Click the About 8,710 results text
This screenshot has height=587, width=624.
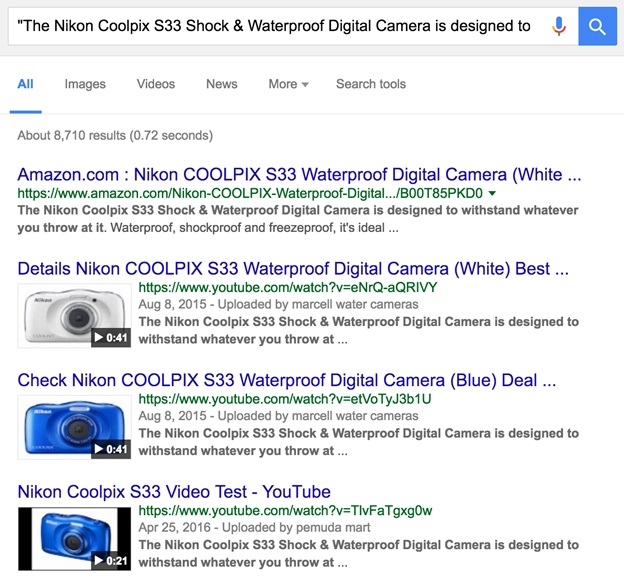click(x=115, y=136)
